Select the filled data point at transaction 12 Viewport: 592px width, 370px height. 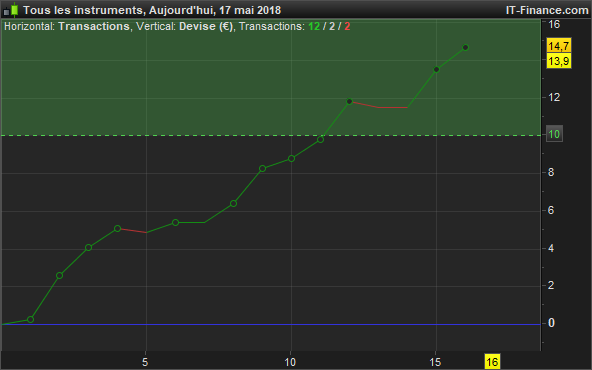[x=349, y=102]
